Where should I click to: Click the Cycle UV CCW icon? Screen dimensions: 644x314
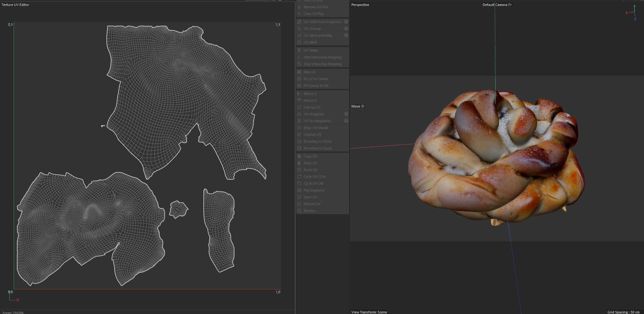299,177
